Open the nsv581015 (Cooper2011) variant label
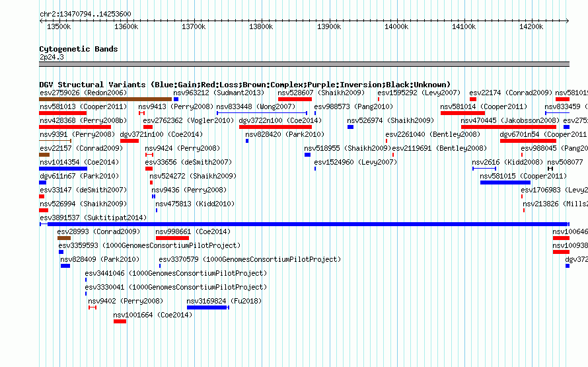The image size is (588, 367). (x=523, y=176)
